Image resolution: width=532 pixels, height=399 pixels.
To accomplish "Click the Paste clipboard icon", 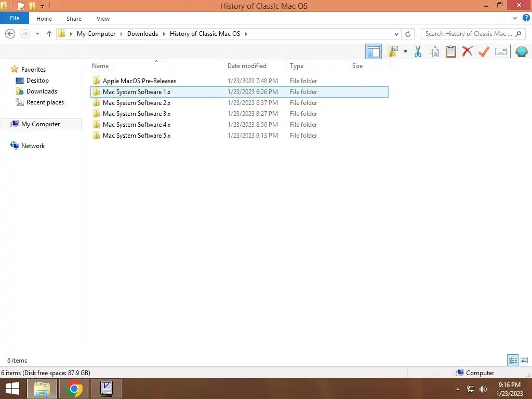I will tap(450, 51).
